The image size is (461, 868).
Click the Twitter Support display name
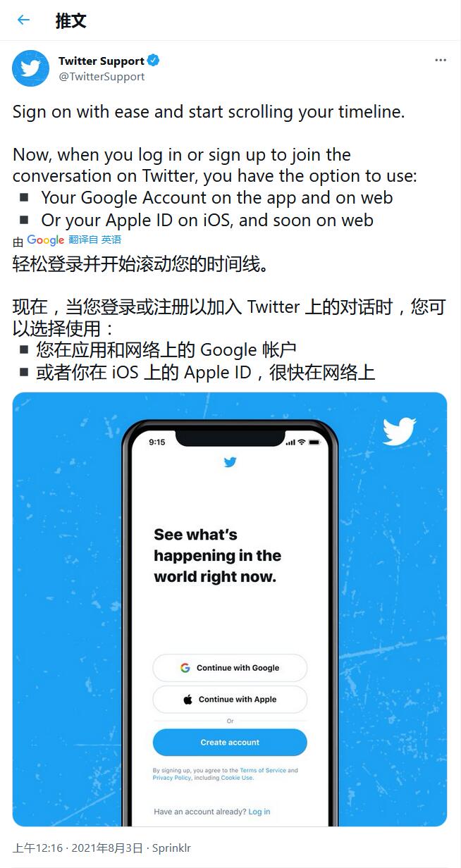102,61
